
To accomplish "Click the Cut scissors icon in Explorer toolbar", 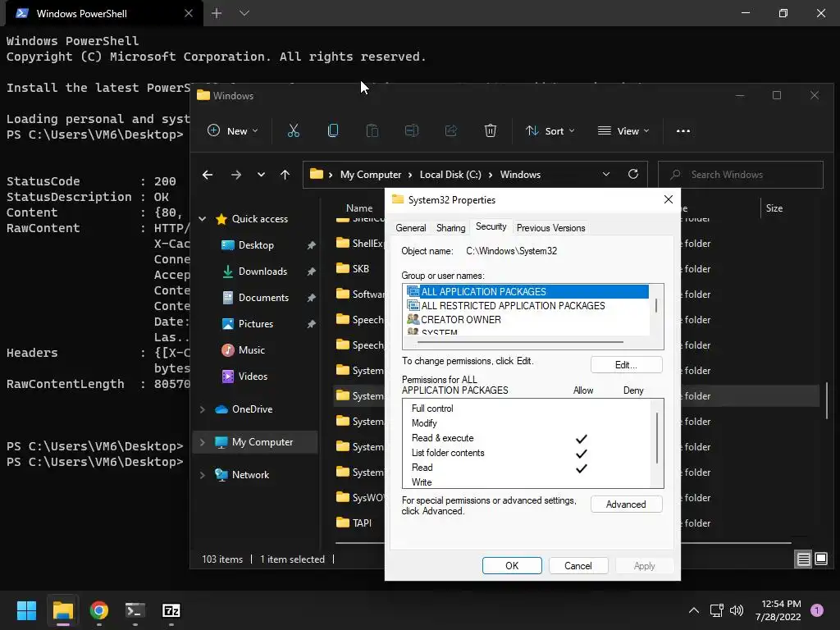I will pos(293,130).
